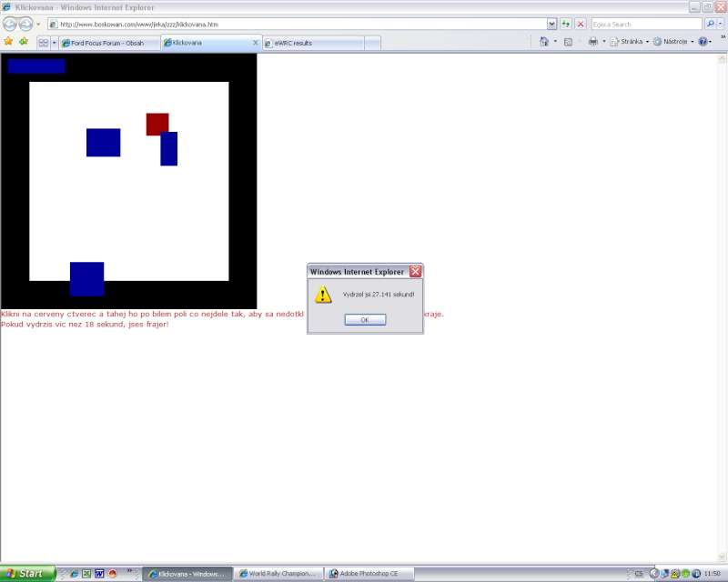
Task: Click inside the search input box
Action: (644, 24)
